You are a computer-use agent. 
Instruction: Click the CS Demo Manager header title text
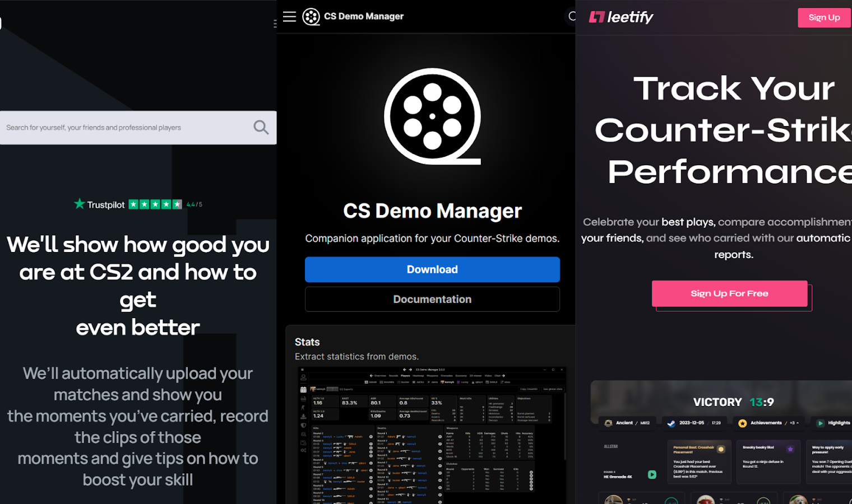(x=364, y=16)
